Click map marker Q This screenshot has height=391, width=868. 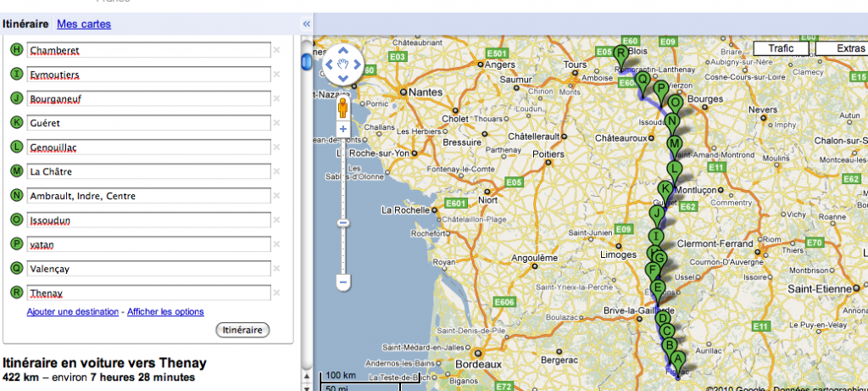tap(643, 82)
